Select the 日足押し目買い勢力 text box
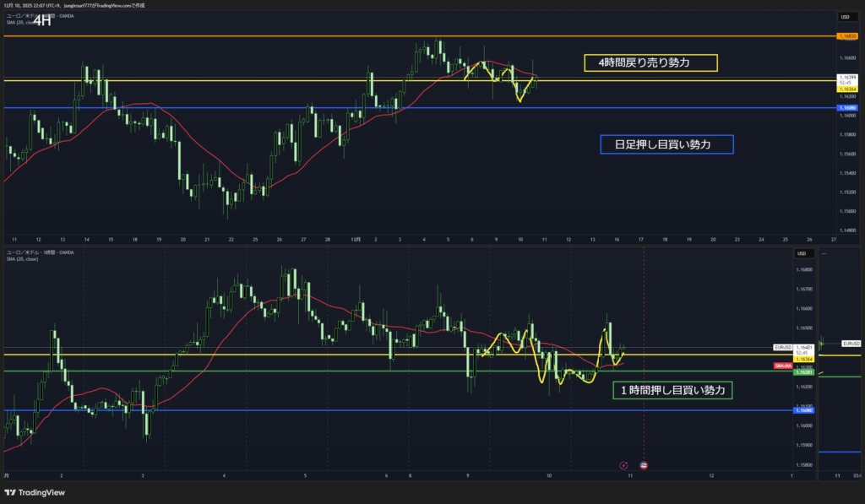The height and width of the screenshot is (504, 865). [x=666, y=145]
